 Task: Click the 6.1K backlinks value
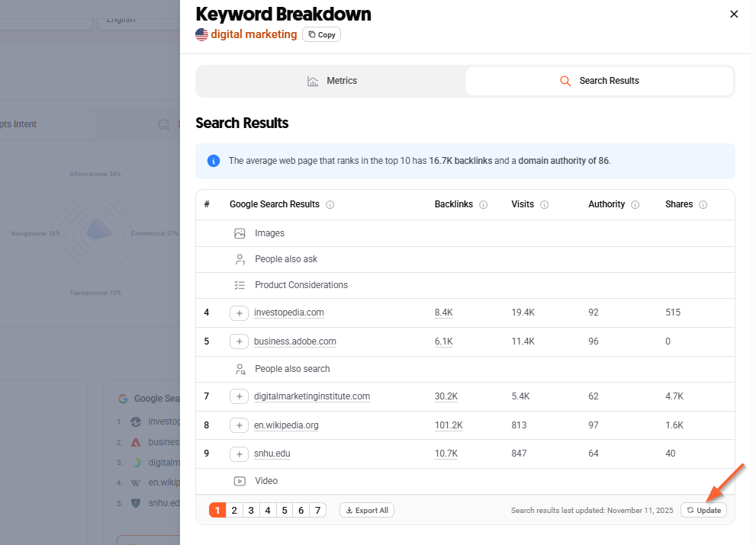(443, 341)
